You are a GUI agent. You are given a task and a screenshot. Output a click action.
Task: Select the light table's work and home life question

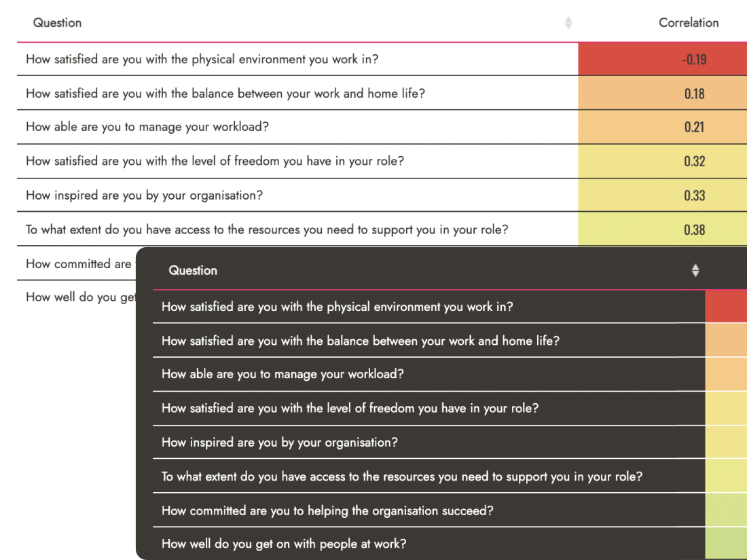click(225, 94)
